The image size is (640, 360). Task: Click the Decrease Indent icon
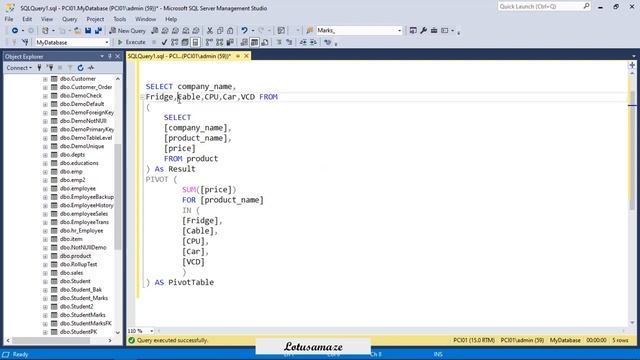(303, 42)
